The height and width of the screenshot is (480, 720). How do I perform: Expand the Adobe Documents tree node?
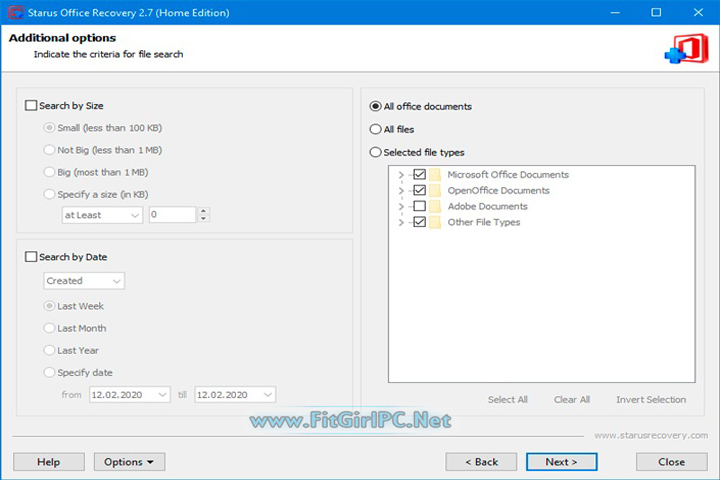[401, 207]
